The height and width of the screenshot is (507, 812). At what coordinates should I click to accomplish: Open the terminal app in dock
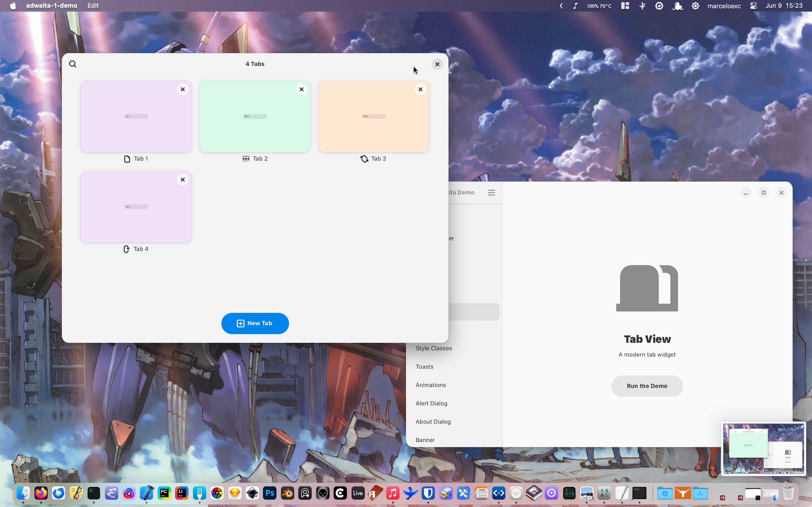(94, 493)
